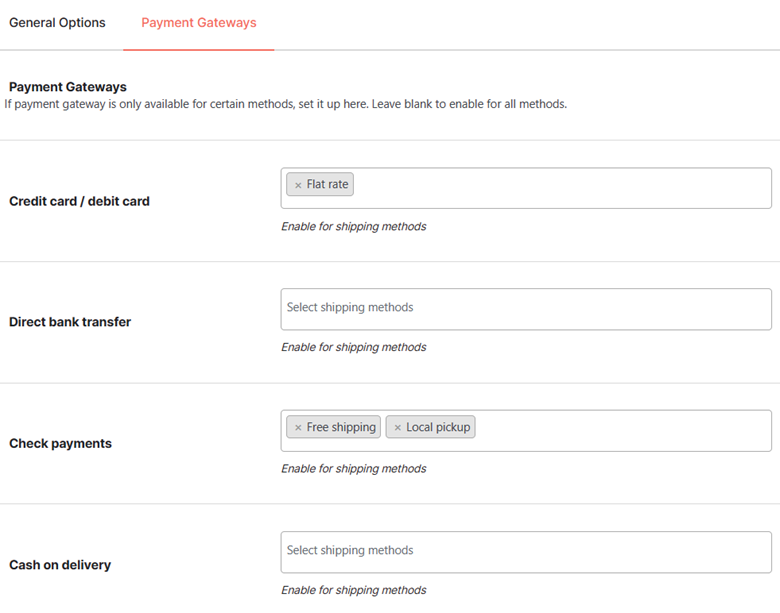Click the Check payments label
The width and height of the screenshot is (780, 613).
pos(60,443)
